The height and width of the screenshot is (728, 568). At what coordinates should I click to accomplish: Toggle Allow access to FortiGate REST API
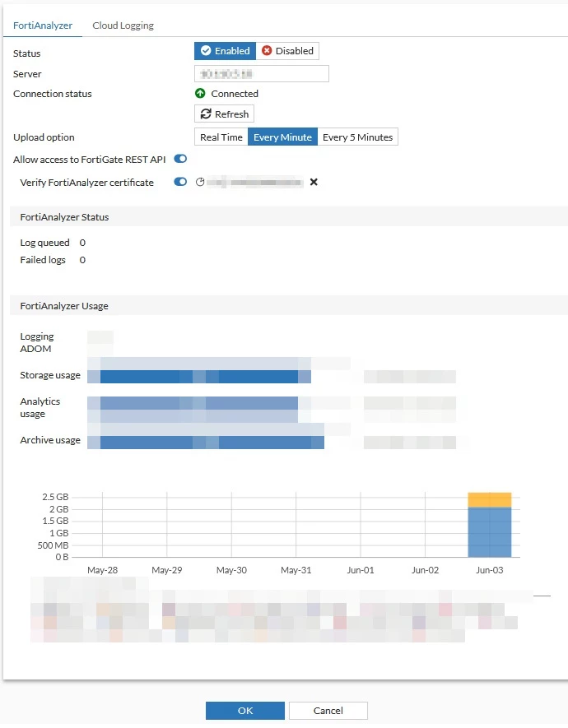tap(180, 159)
